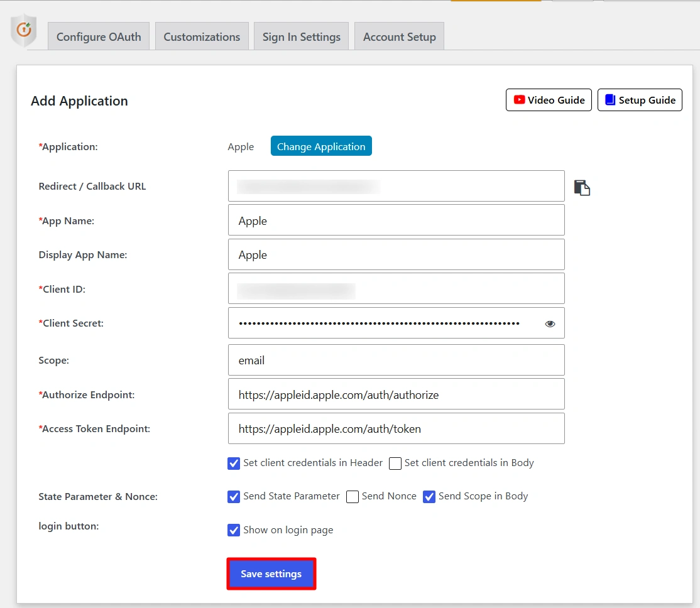This screenshot has width=700, height=608.
Task: Click the Add Application heading
Action: (x=79, y=101)
